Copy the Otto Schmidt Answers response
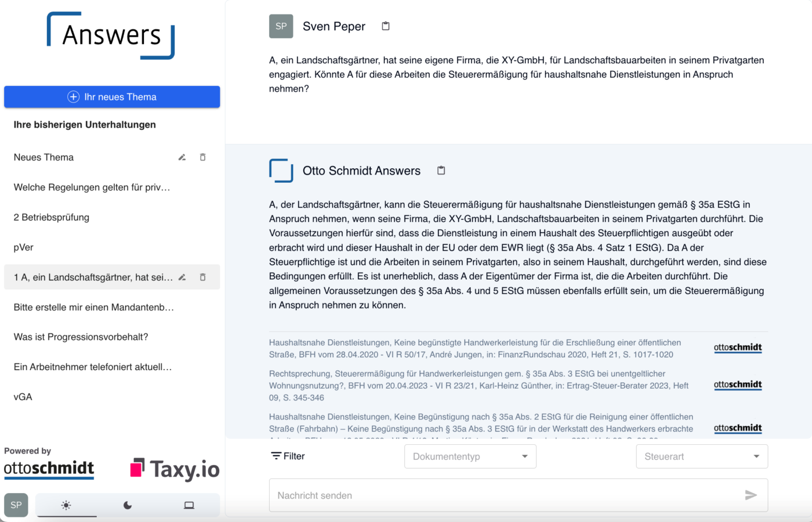The image size is (812, 522). (x=441, y=171)
